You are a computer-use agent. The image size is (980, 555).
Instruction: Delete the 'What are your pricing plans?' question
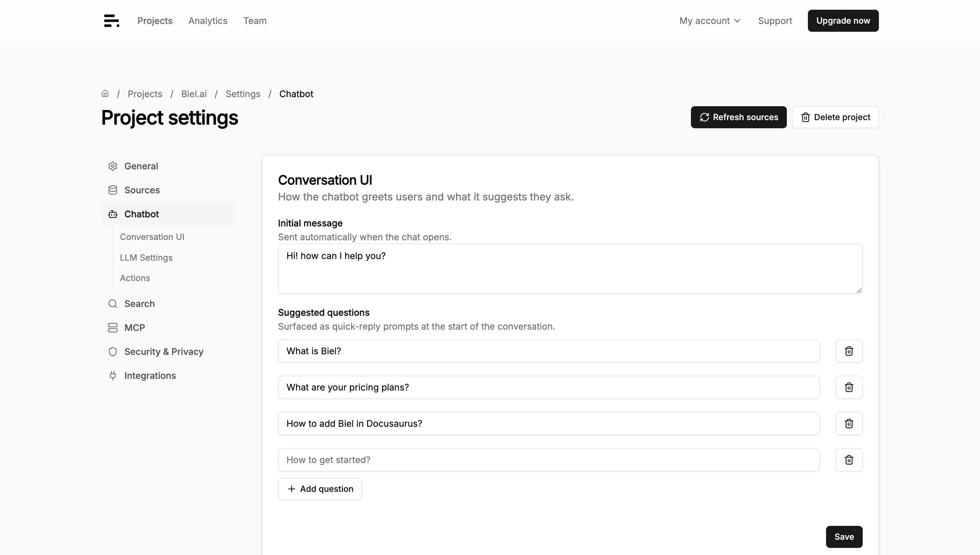point(848,387)
